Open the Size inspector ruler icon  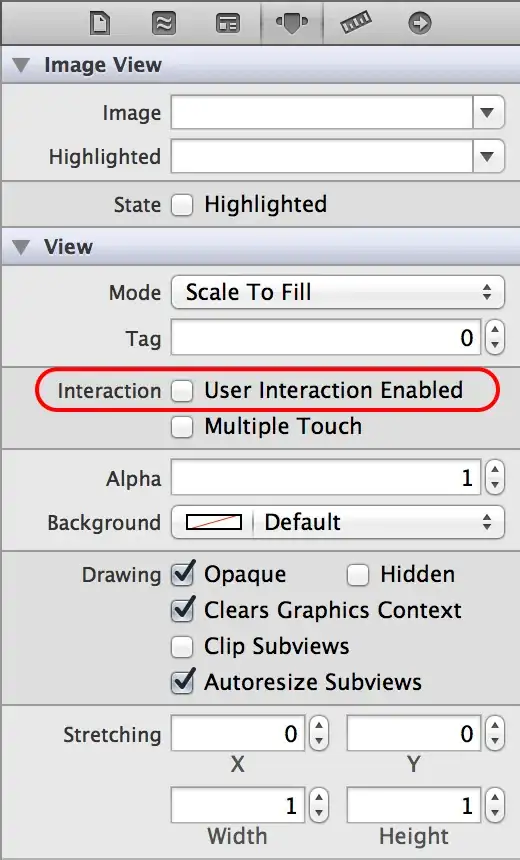(x=355, y=24)
